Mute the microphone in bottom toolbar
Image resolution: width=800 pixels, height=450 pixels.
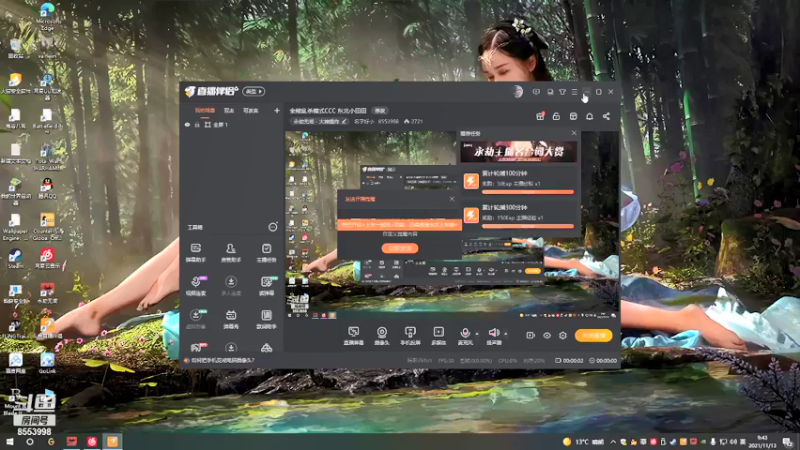click(465, 336)
